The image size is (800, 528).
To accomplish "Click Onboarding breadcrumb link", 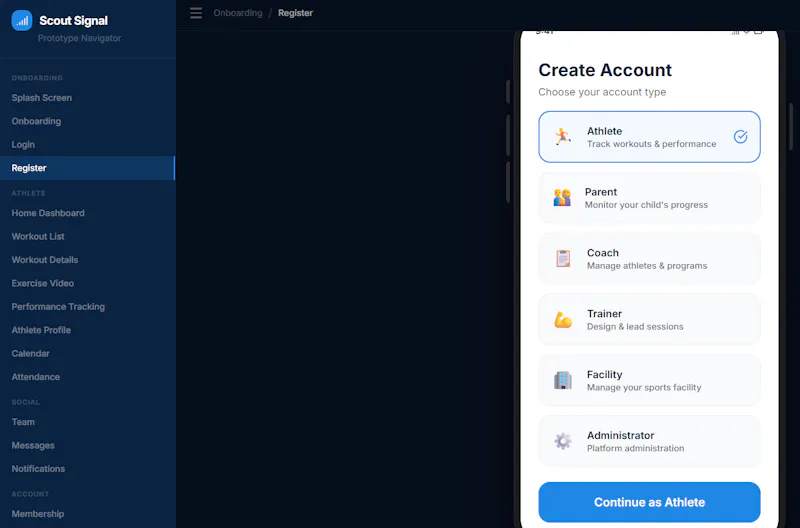I will (238, 13).
